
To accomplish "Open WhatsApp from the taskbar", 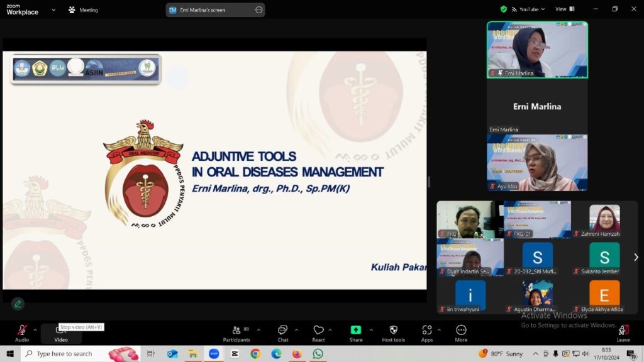I will coord(318,354).
